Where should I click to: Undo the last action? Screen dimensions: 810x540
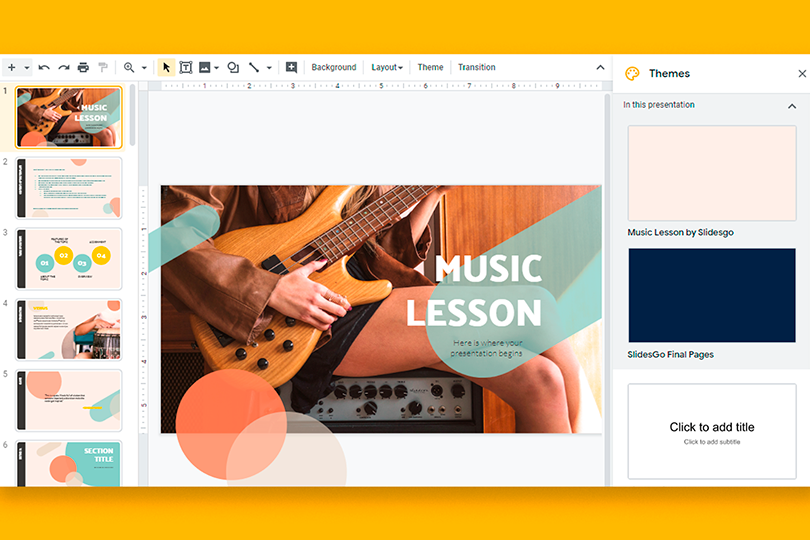44,67
